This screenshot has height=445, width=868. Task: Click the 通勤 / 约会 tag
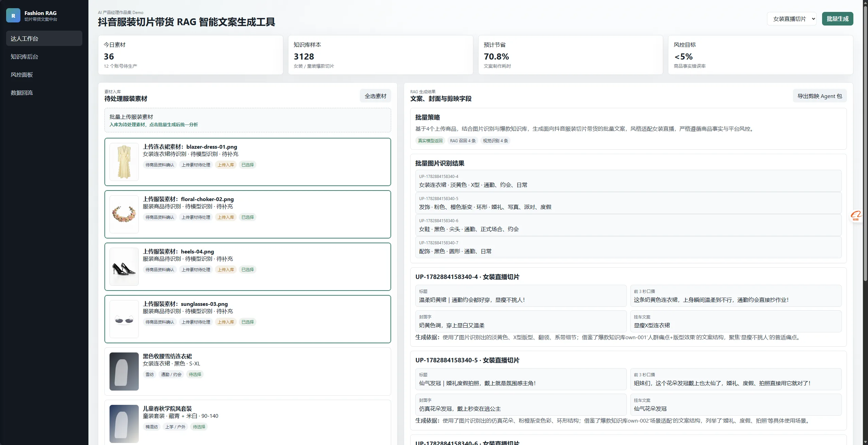171,374
